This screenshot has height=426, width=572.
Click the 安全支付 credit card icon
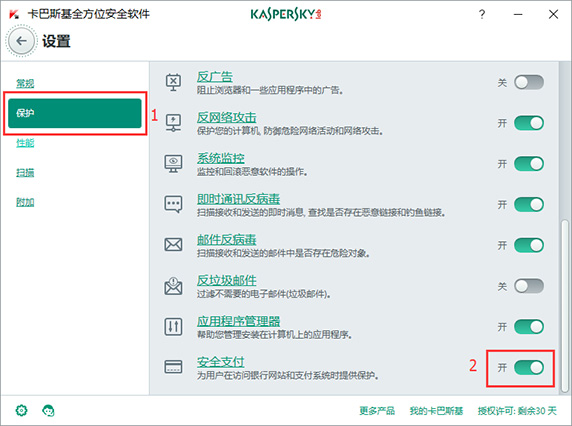(x=173, y=367)
